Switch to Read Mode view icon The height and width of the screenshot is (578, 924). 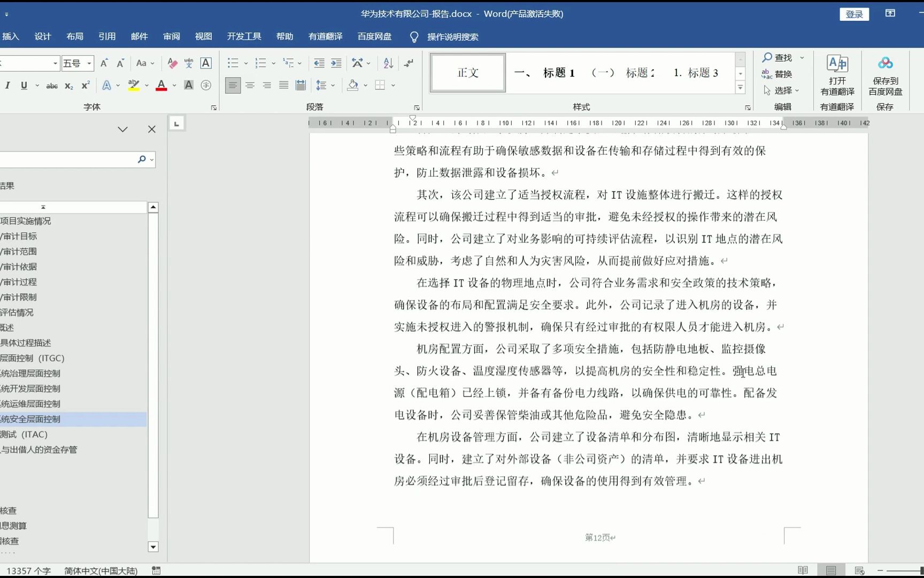803,571
